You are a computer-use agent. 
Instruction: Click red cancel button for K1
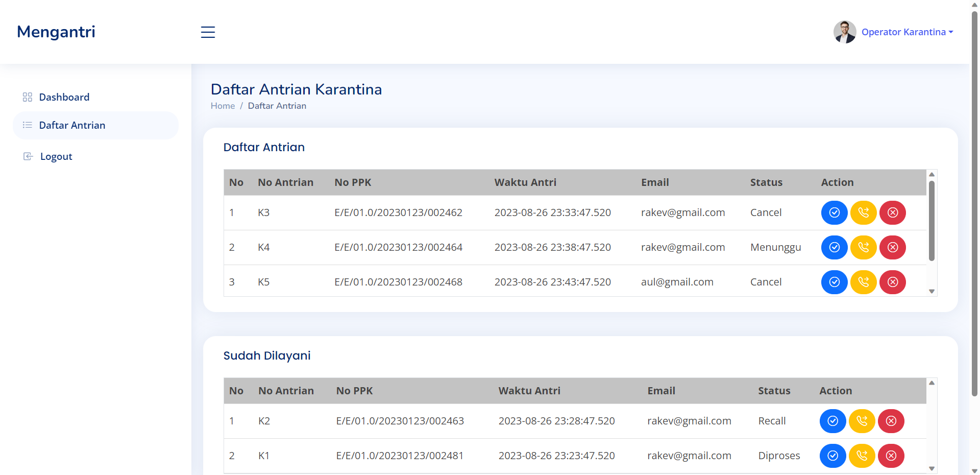(x=891, y=456)
